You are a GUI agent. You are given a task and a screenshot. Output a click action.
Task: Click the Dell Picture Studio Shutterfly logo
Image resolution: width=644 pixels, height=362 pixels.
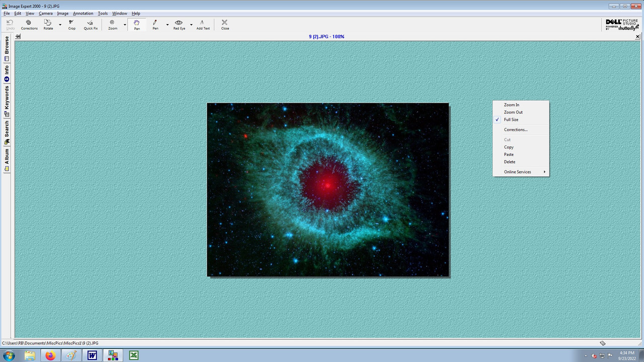click(622, 25)
